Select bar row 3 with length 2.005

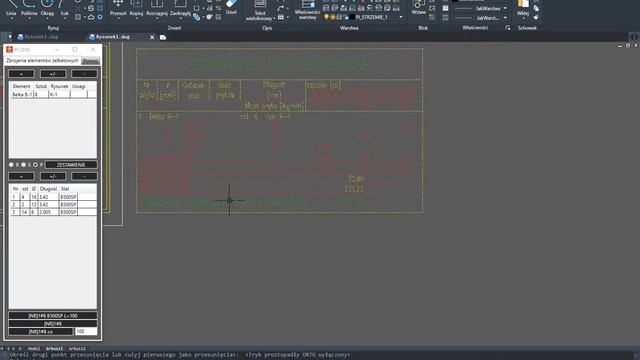53,212
